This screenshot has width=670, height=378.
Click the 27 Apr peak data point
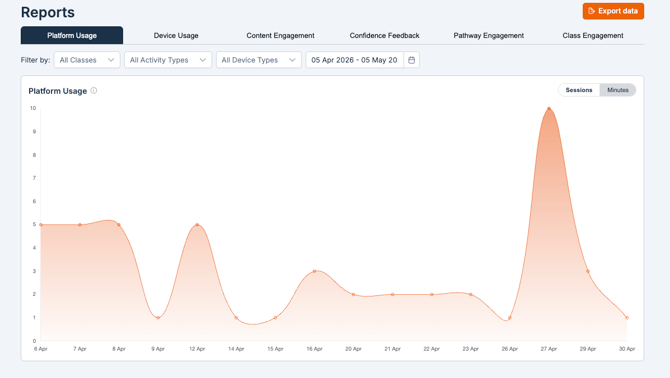point(549,108)
